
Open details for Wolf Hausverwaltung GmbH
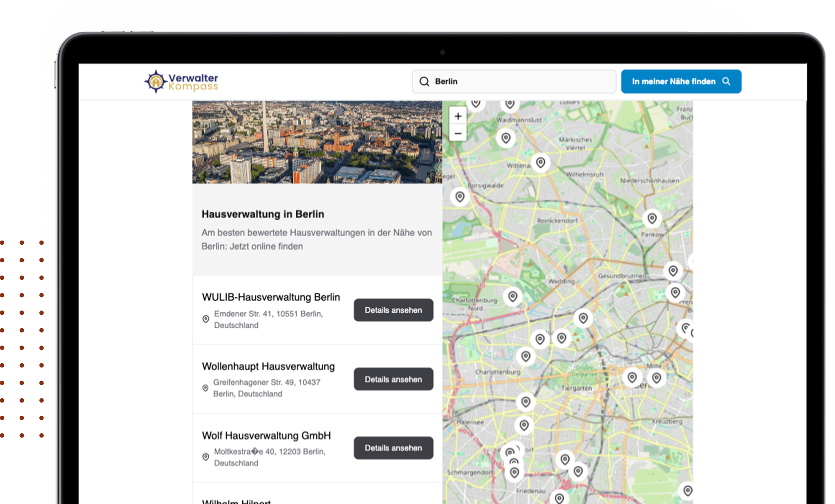[393, 448]
